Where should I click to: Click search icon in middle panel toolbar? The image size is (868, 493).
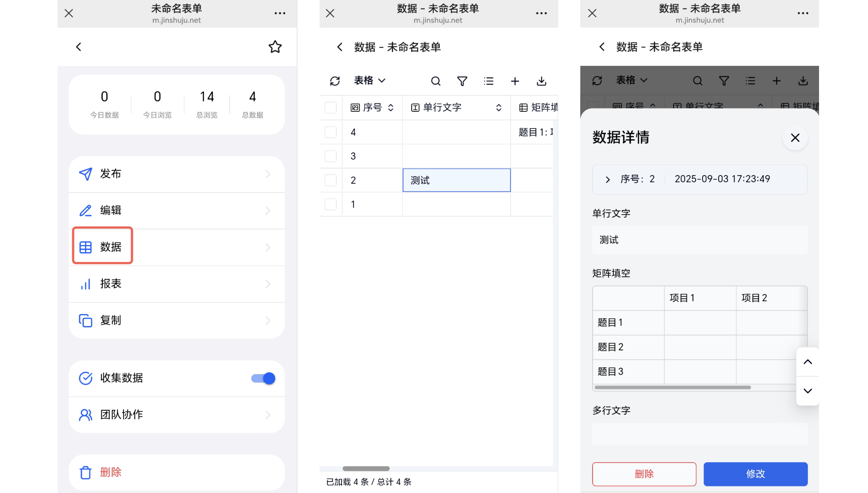click(x=436, y=81)
